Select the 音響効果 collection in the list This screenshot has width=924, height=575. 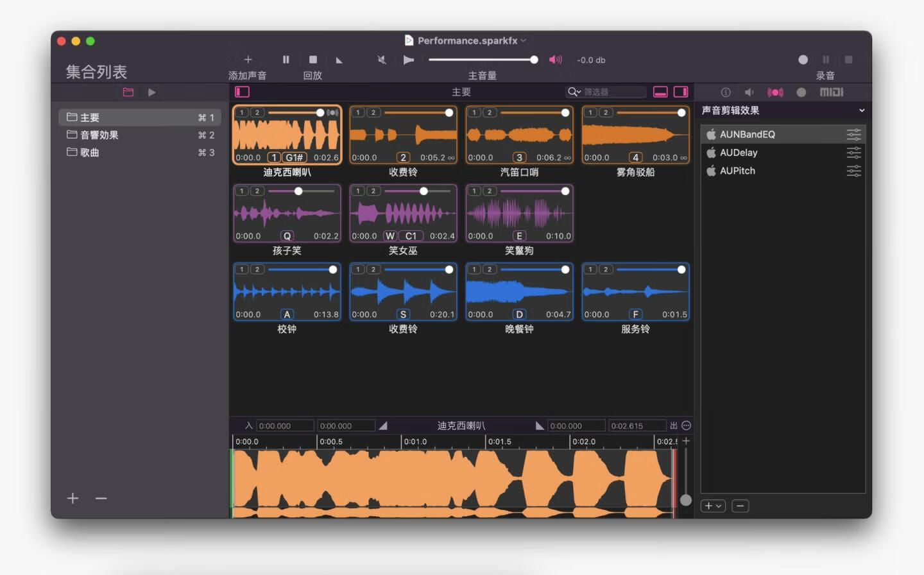[99, 135]
